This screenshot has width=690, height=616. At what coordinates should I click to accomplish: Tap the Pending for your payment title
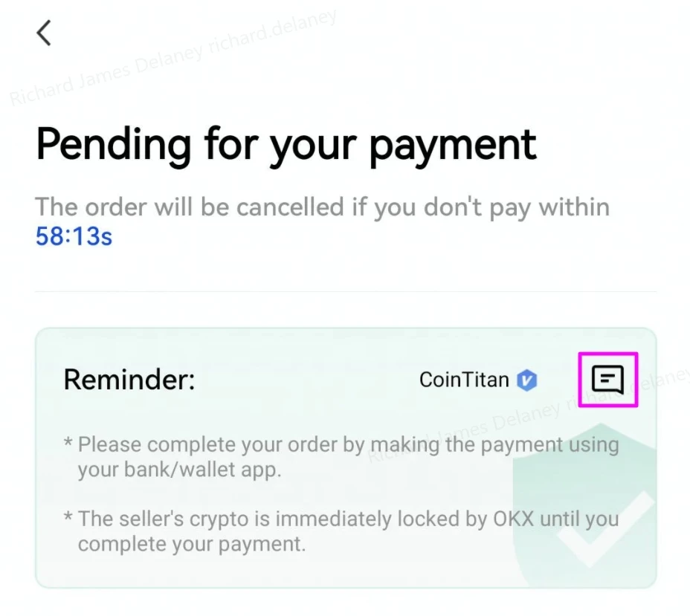pyautogui.click(x=286, y=144)
